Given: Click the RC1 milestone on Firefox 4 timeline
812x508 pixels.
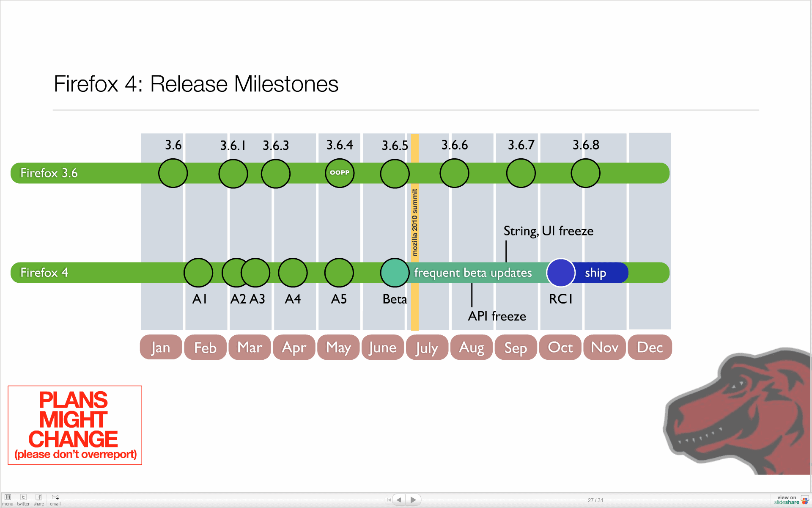Looking at the screenshot, I should pyautogui.click(x=560, y=272).
